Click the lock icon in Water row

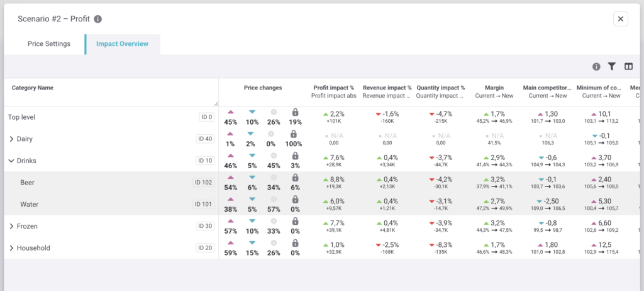tap(295, 199)
